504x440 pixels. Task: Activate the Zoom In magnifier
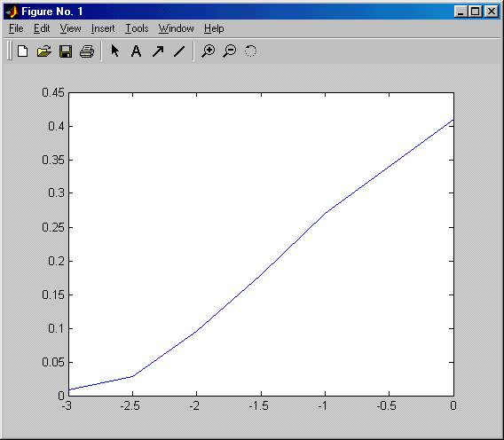(209, 51)
